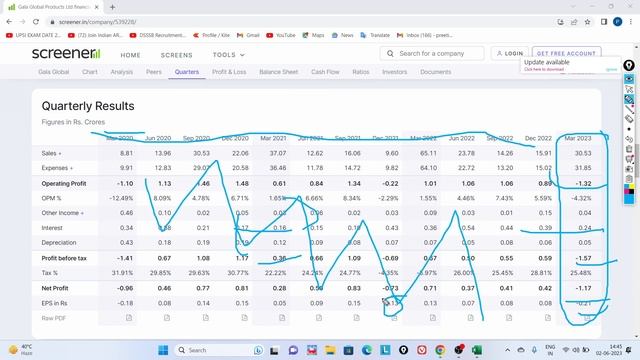
Task: Open Raw PDF for Mar 2020 quarter
Action: coord(129,318)
